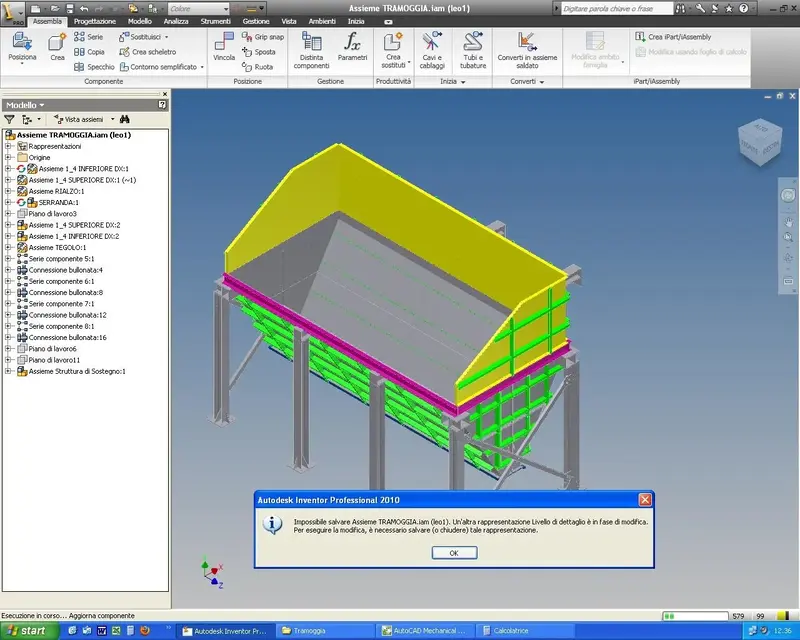Open Distinta componenti bill of materials

click(311, 50)
